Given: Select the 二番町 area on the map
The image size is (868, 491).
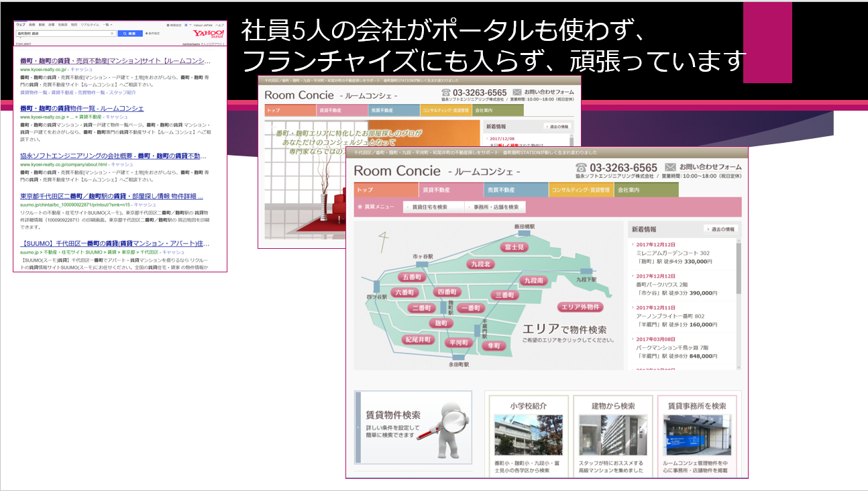Looking at the screenshot, I should (x=421, y=308).
